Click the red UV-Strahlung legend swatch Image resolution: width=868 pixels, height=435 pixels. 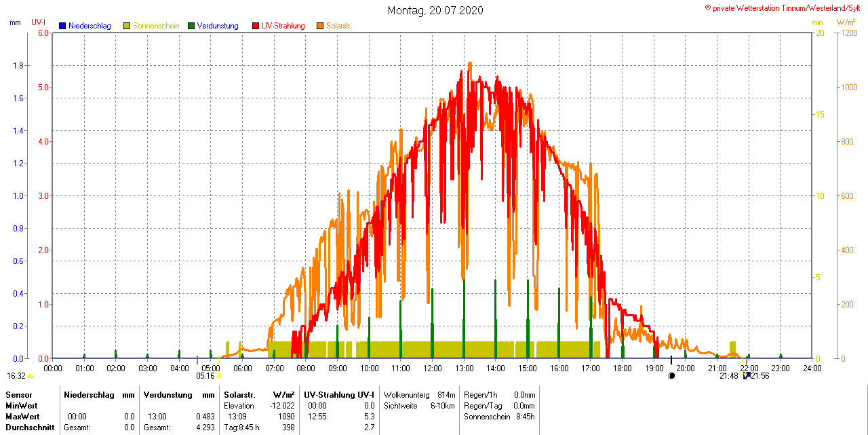point(256,26)
